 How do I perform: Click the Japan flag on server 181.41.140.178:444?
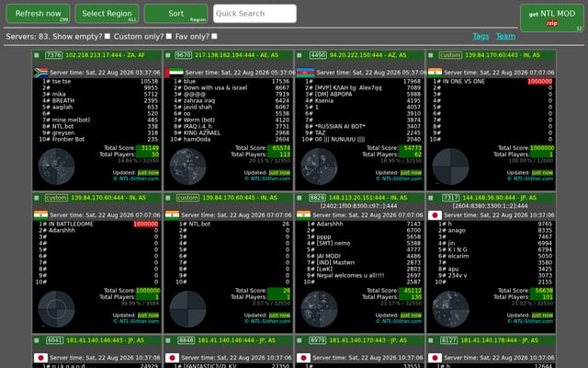pyautogui.click(x=435, y=358)
